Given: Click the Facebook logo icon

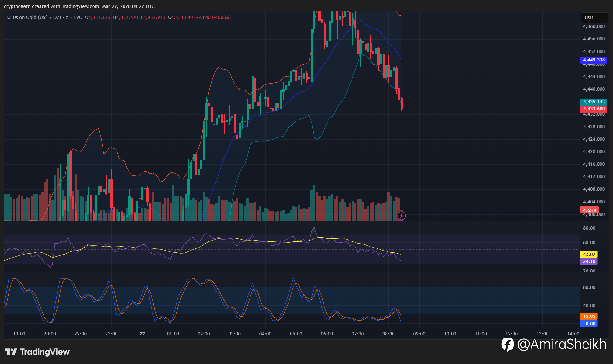Looking at the screenshot, I should (x=507, y=345).
